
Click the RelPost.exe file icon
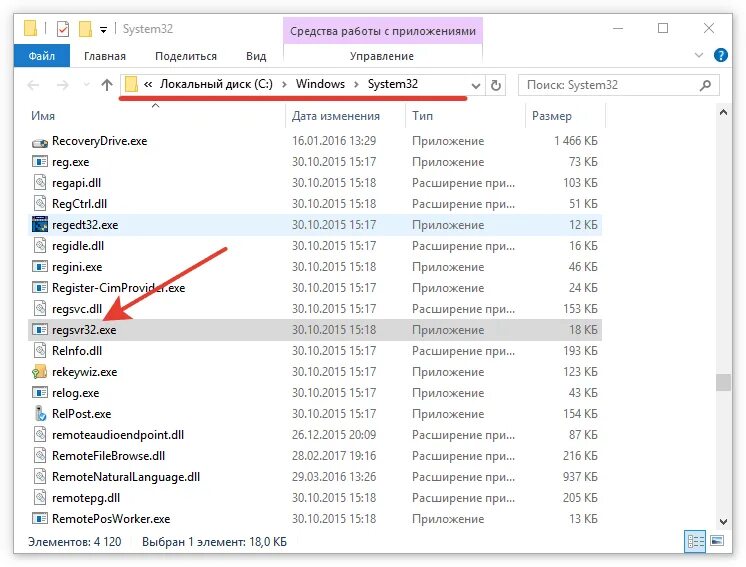click(40, 413)
